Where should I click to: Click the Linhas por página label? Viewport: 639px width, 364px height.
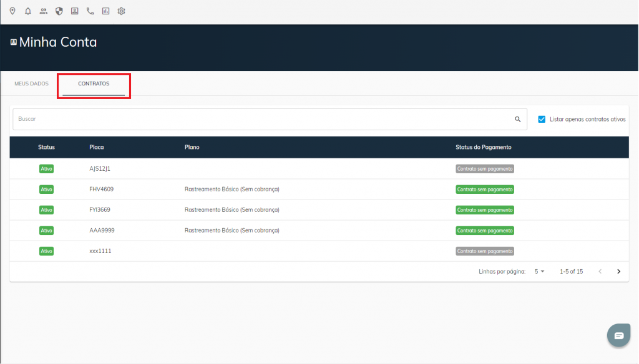(x=502, y=272)
